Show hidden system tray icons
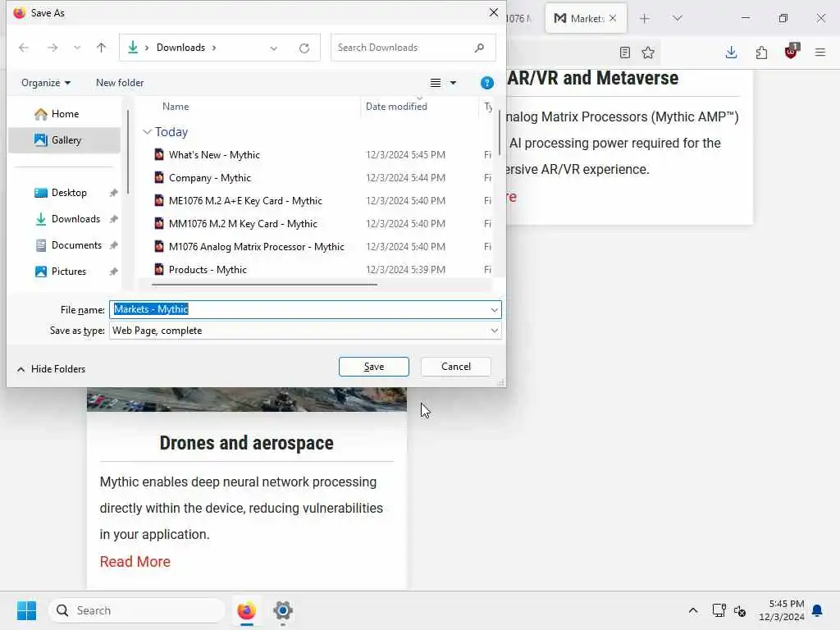Viewport: 840px width, 630px height. pyautogui.click(x=692, y=610)
